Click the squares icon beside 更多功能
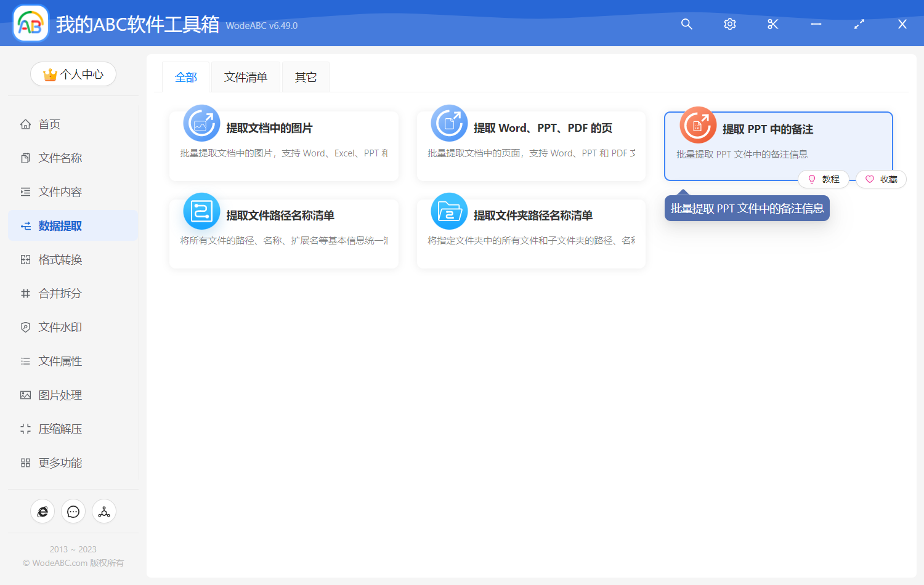This screenshot has height=585, width=924. [25, 463]
